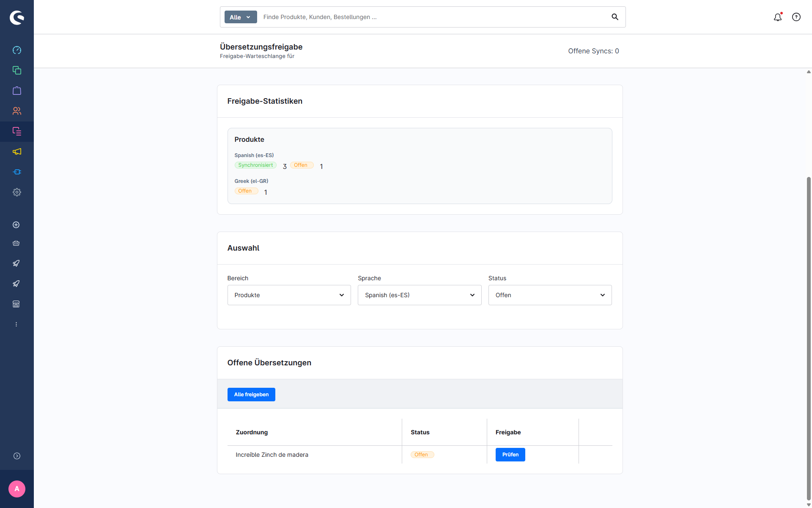This screenshot has width=812, height=508.
Task: Click Prüfen for Increíble Zinch de madera
Action: point(510,455)
